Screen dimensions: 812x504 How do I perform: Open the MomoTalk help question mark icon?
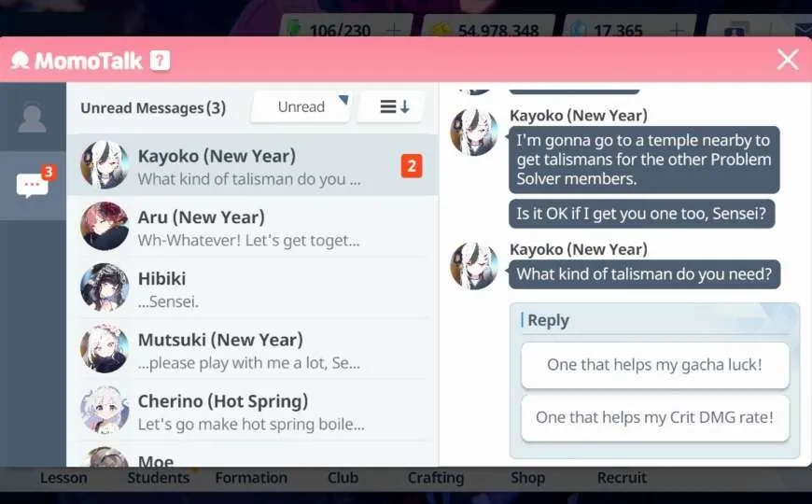[x=160, y=61]
